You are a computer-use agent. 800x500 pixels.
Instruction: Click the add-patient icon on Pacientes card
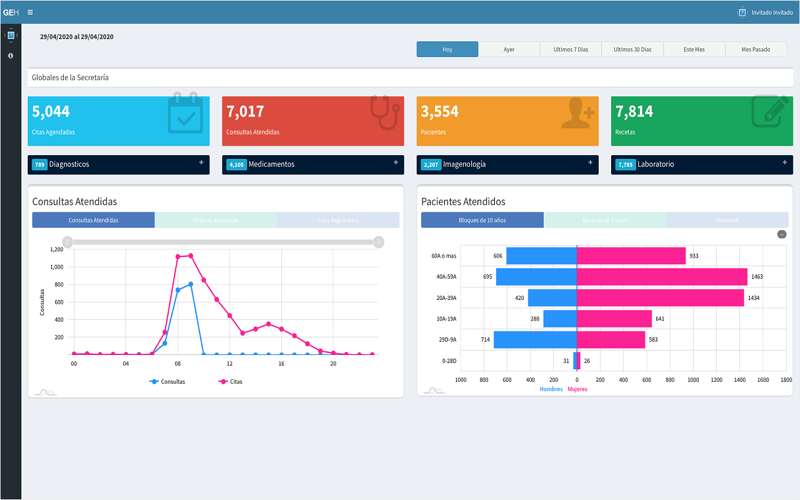578,113
